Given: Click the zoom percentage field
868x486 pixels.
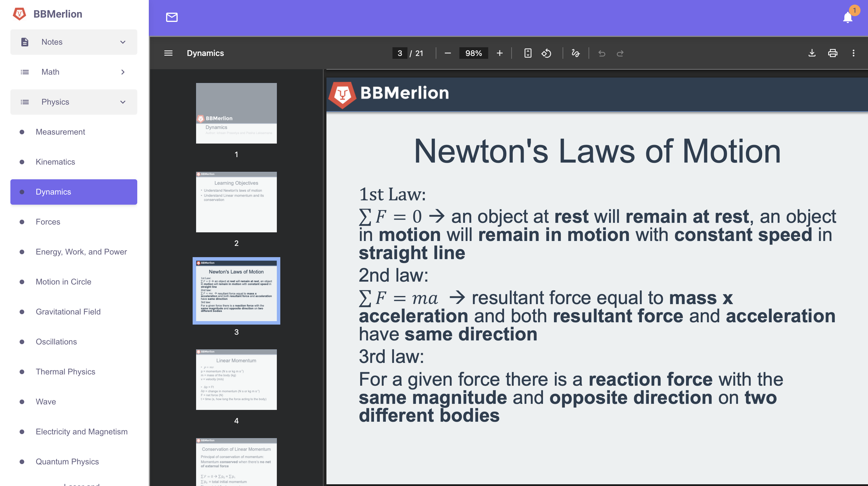Looking at the screenshot, I should [x=473, y=53].
